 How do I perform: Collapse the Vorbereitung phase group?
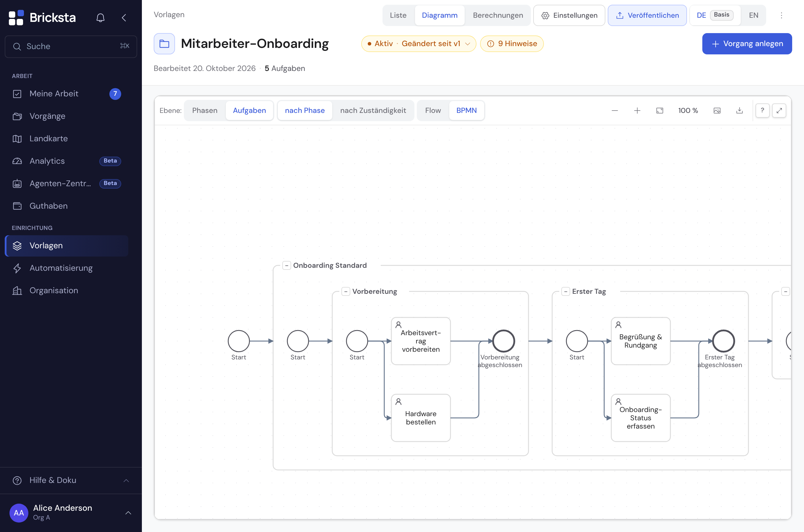[346, 291]
